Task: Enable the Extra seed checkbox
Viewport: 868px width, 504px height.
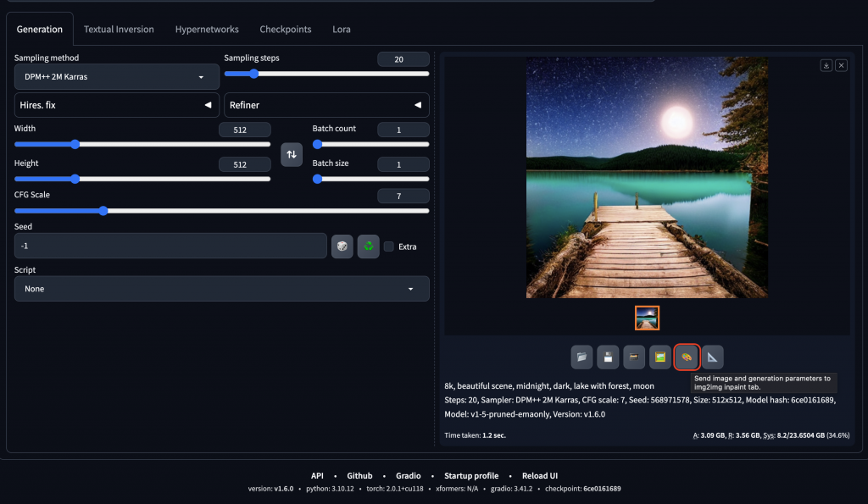Action: tap(389, 246)
